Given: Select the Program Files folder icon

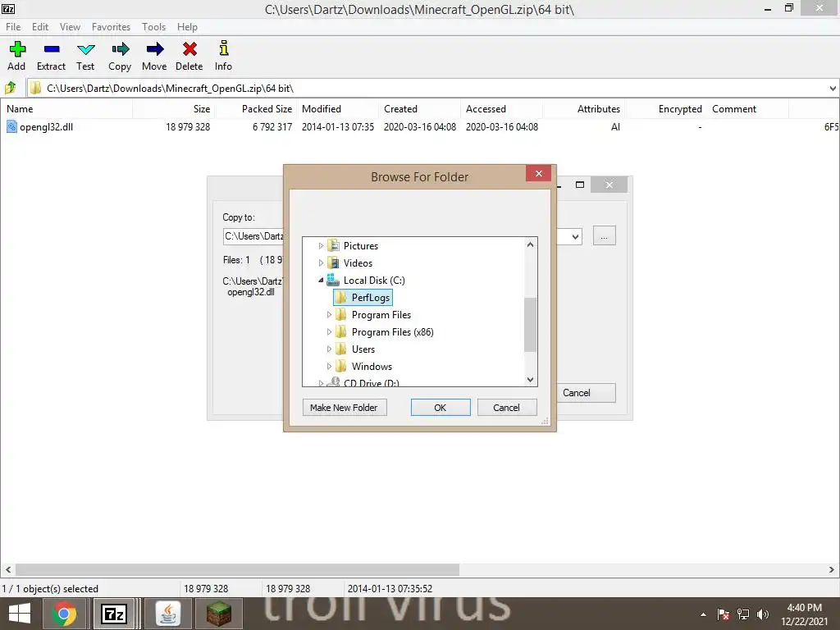Looking at the screenshot, I should coord(340,314).
